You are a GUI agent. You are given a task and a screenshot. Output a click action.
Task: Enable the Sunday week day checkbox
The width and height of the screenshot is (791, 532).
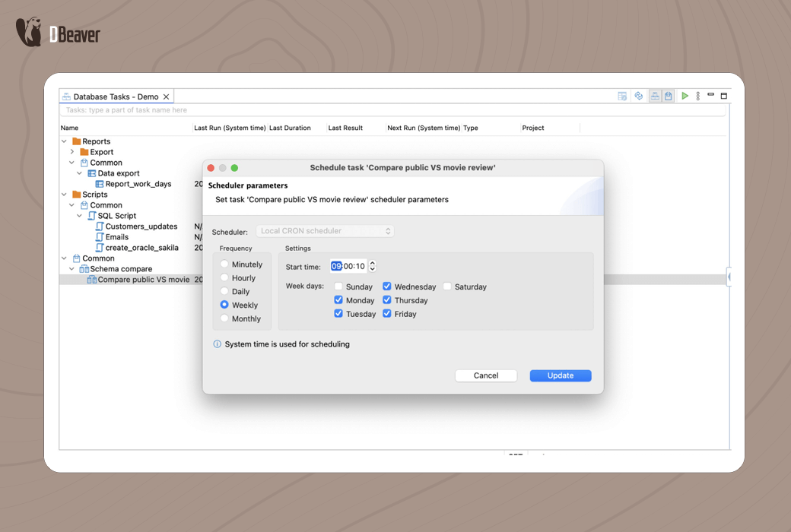338,287
